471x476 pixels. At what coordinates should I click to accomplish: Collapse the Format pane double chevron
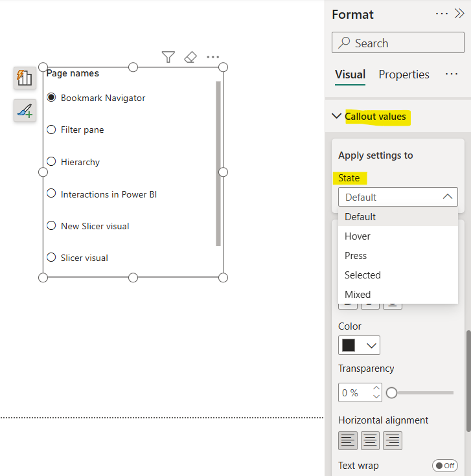pos(459,14)
